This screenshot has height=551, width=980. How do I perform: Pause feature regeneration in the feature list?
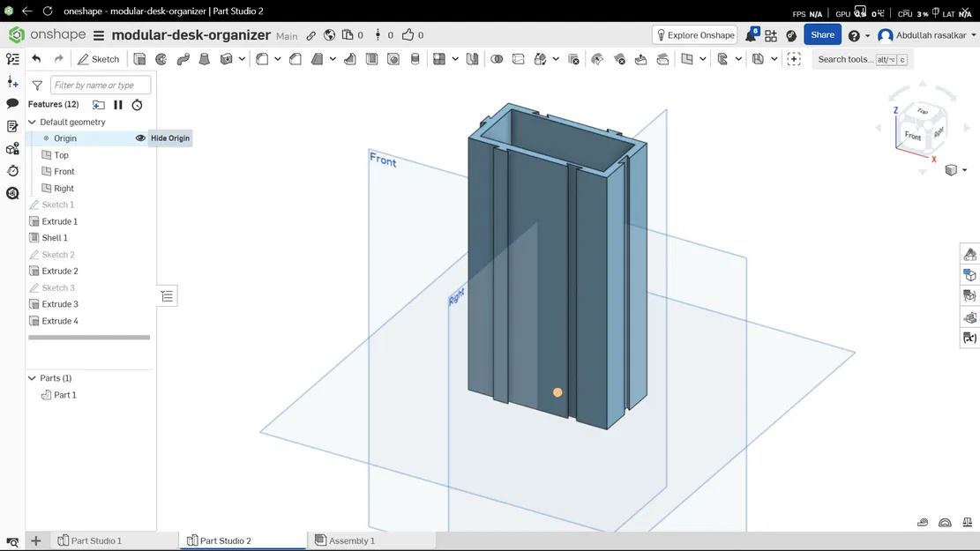click(x=118, y=104)
